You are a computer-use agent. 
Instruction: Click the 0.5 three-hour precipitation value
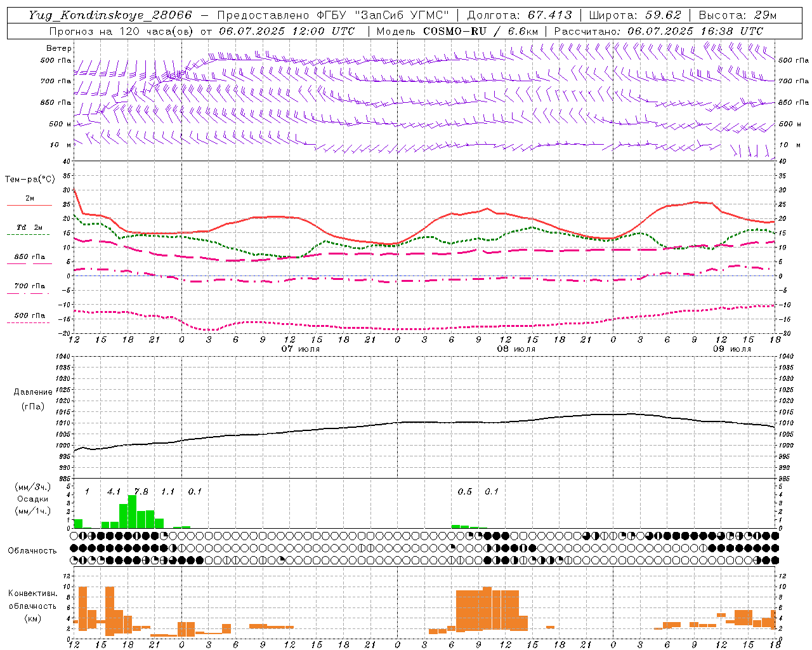[465, 491]
